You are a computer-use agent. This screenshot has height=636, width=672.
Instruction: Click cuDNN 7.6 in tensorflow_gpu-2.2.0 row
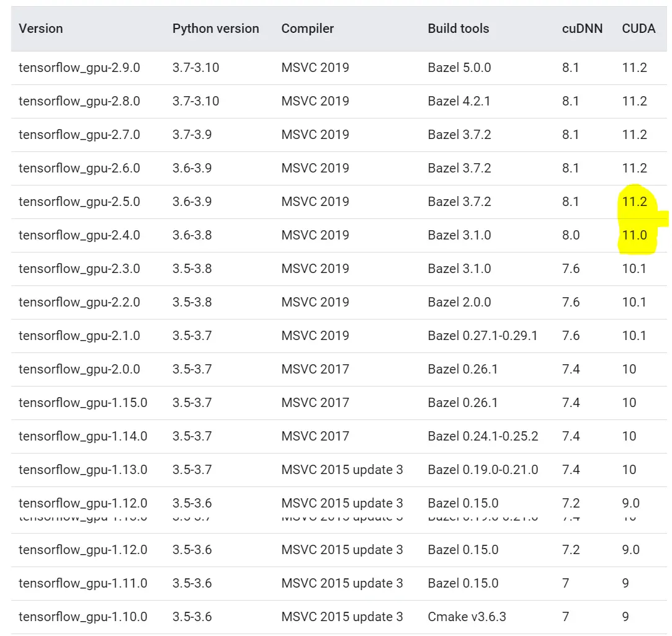[x=571, y=302]
